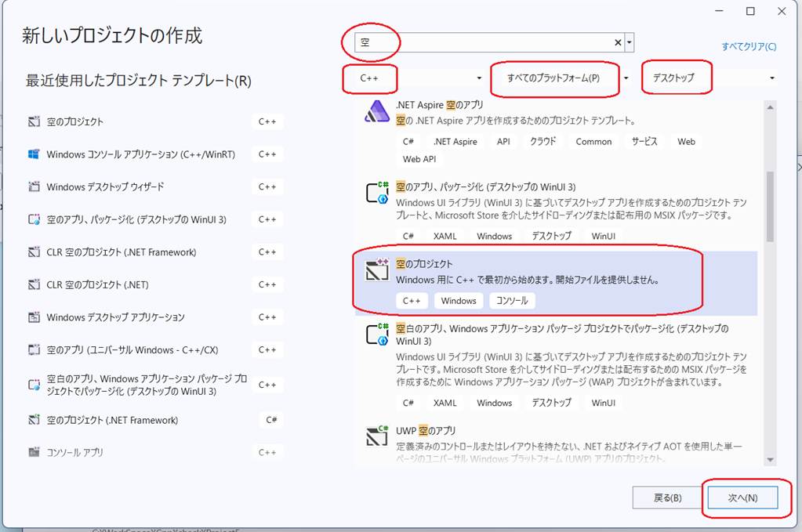Choose the Windows デスクトップ ウィザード template icon
This screenshot has width=802, height=532.
pos(34,187)
